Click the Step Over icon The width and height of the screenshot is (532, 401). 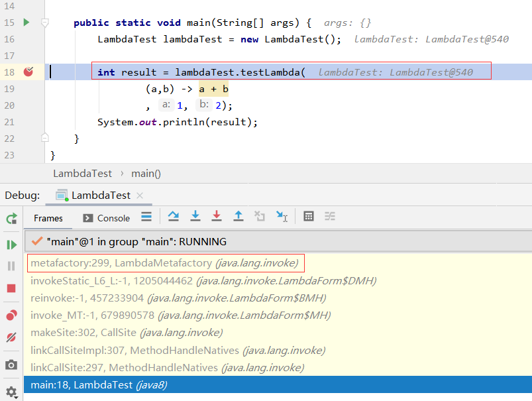pos(174,217)
